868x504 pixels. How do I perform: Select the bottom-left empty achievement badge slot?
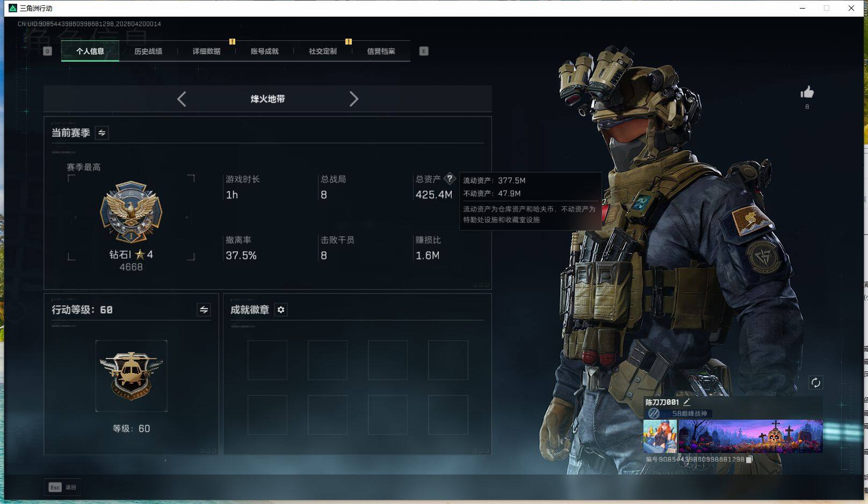tap(267, 415)
